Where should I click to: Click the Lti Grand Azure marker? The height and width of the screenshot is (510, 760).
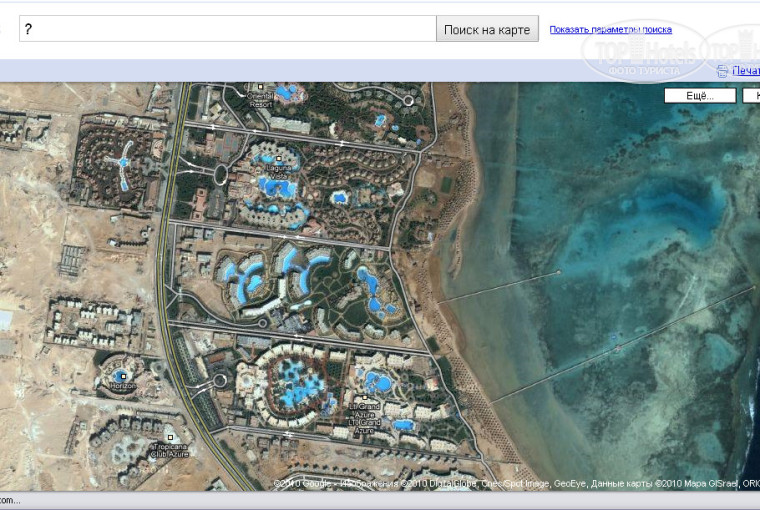363,399
